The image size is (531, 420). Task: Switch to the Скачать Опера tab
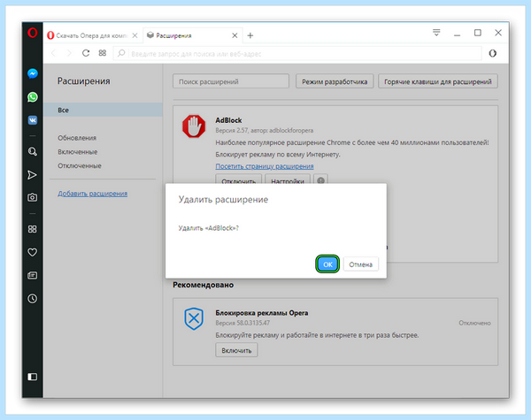[91, 35]
